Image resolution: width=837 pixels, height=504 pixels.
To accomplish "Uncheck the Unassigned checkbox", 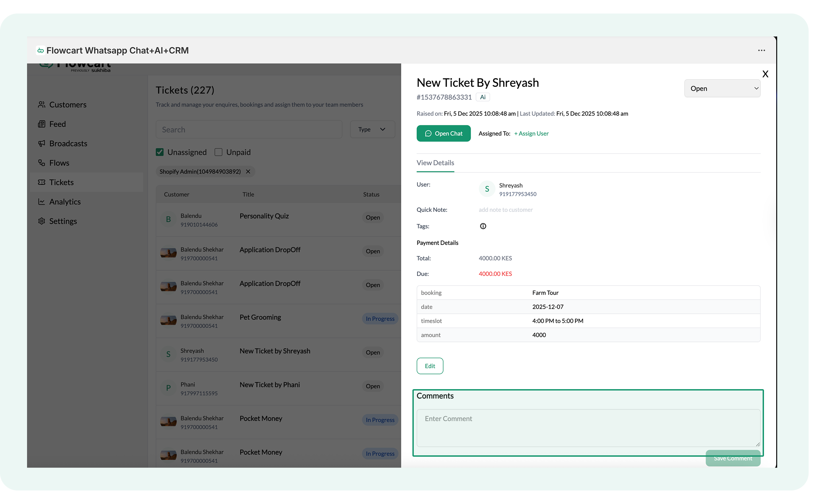I will [x=160, y=152].
